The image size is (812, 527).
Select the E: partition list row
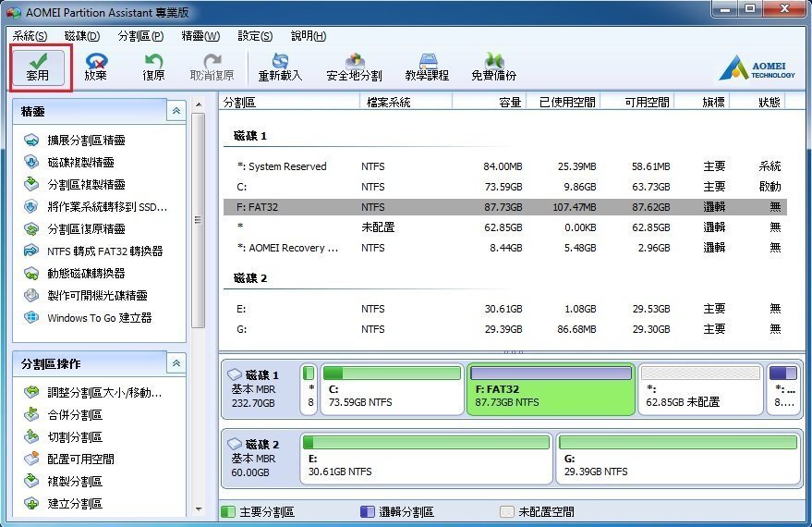505,309
